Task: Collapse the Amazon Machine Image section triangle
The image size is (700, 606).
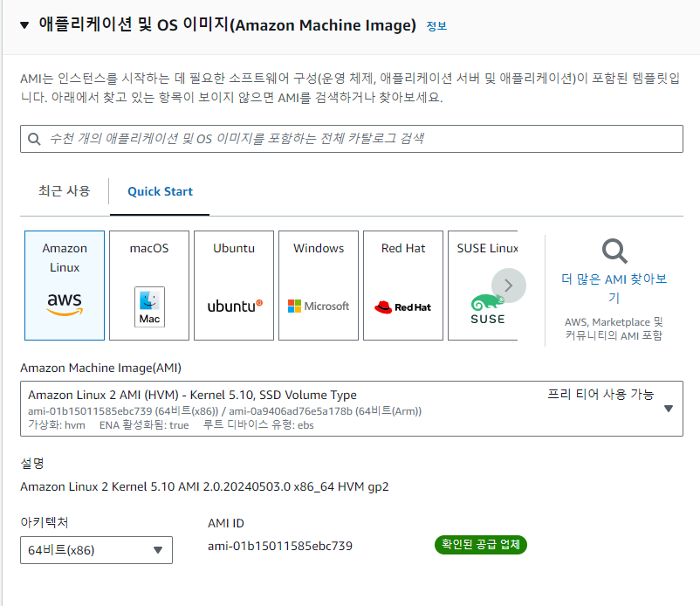Action: (x=24, y=25)
